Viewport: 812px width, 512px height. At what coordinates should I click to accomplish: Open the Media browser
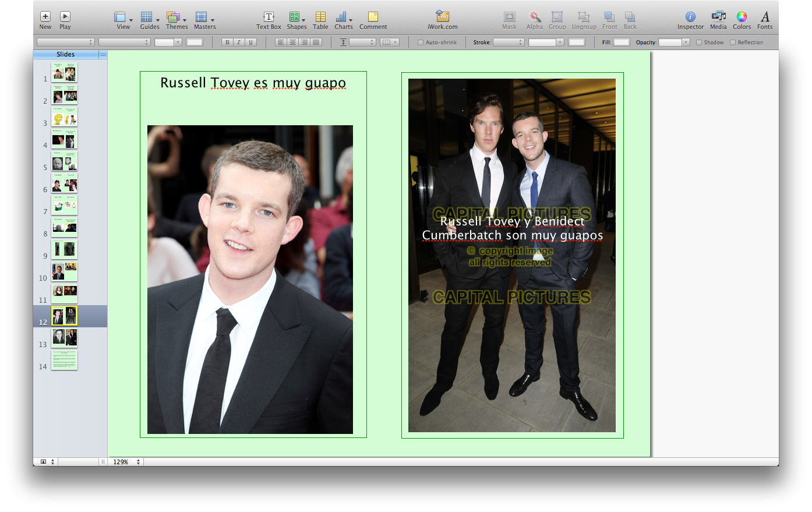click(x=718, y=17)
